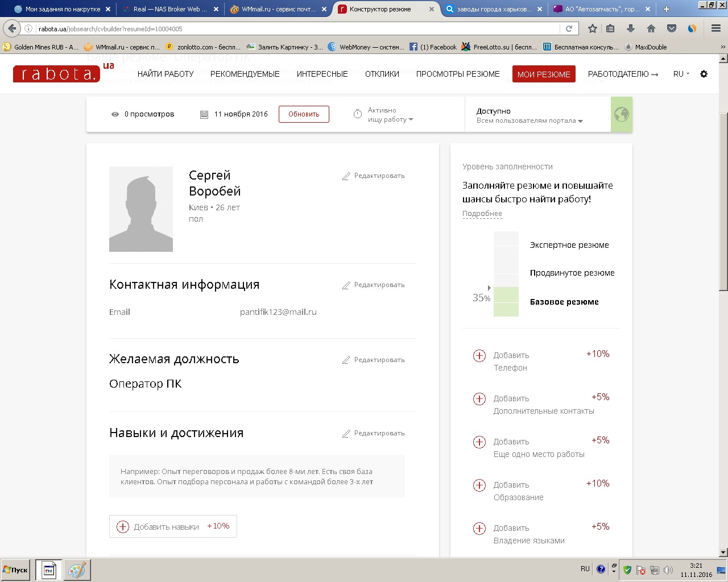The image size is (728, 582).
Task: Click the help question-mark tray icon
Action: click(601, 569)
